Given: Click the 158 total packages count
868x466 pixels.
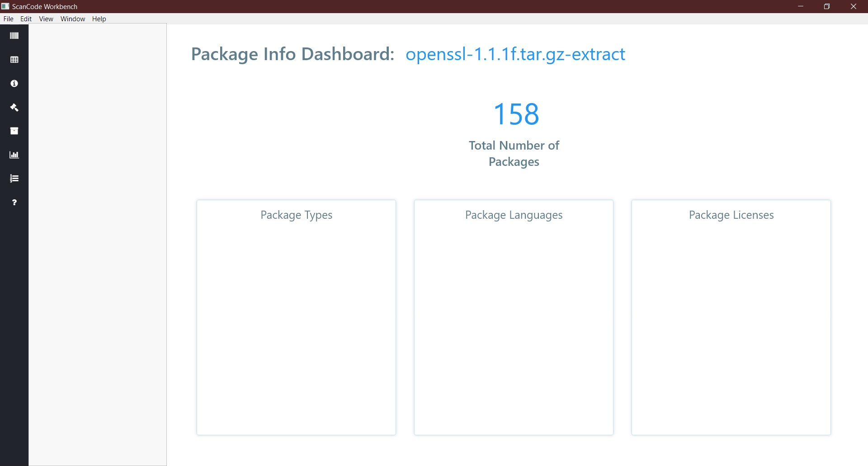Looking at the screenshot, I should (x=515, y=114).
